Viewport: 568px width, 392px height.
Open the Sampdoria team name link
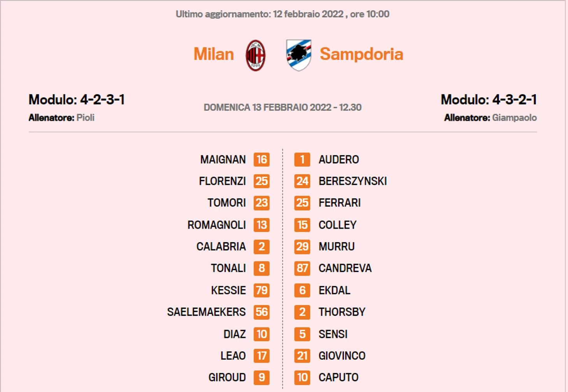click(x=361, y=54)
